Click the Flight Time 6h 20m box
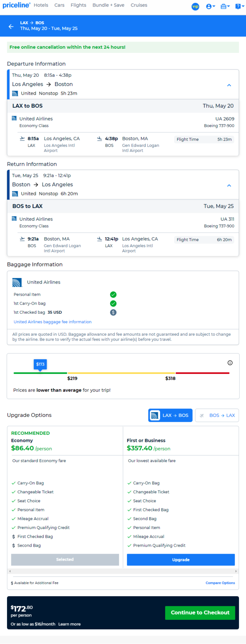The width and height of the screenshot is (246, 644). click(204, 240)
